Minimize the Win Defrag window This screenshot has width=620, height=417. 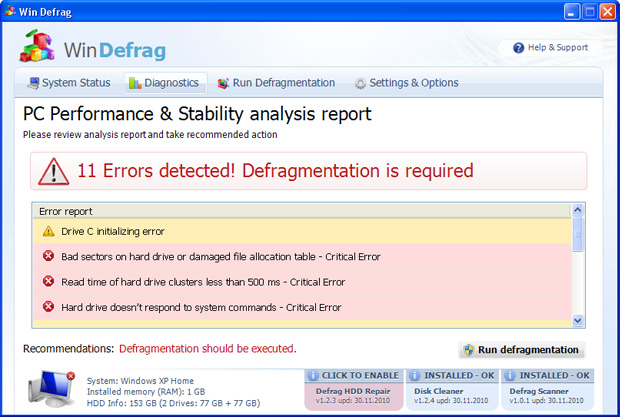(571, 11)
